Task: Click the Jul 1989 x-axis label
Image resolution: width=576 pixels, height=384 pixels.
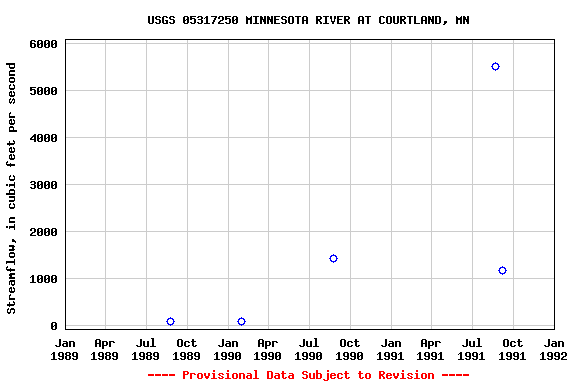Action: pyautogui.click(x=146, y=349)
